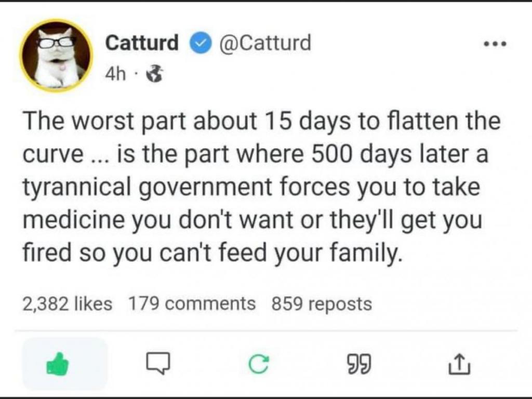The height and width of the screenshot is (399, 532).
Task: Open the @Catturd handle link
Action: (265, 43)
